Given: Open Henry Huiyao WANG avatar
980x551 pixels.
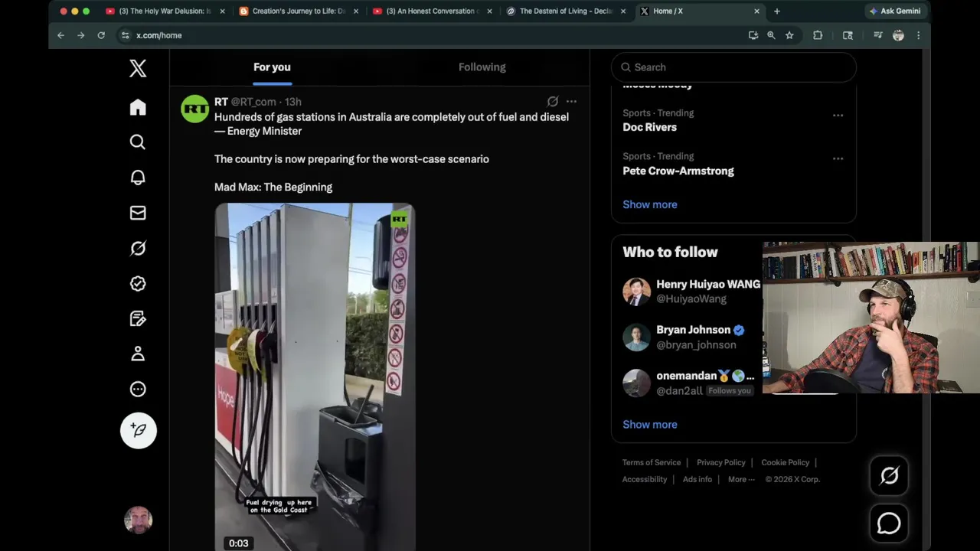Looking at the screenshot, I should pyautogui.click(x=636, y=292).
